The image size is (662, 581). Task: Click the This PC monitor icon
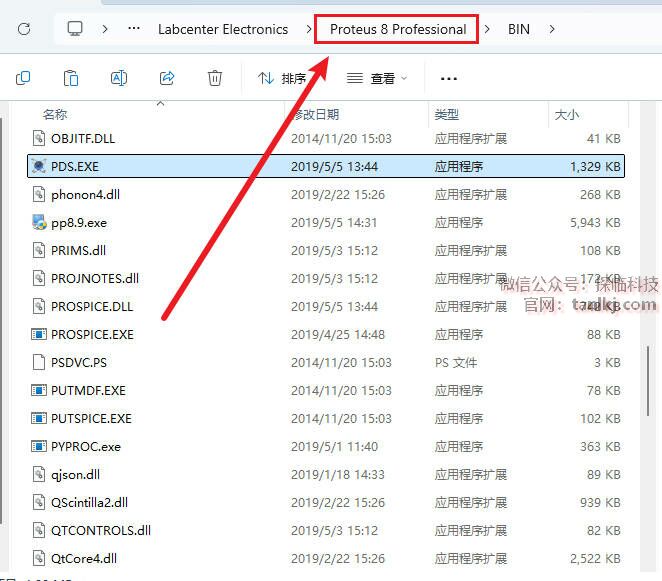tap(75, 29)
